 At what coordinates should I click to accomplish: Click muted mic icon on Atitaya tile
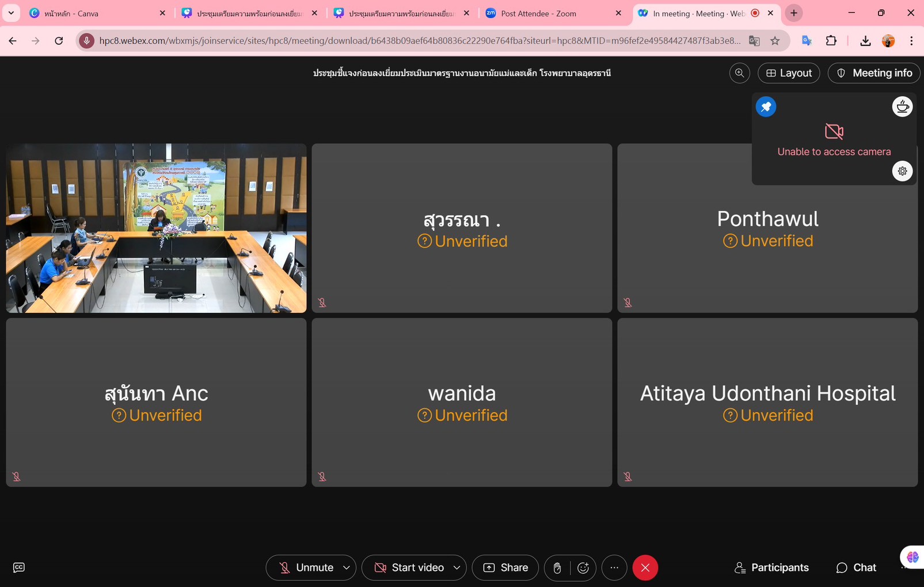coord(628,476)
